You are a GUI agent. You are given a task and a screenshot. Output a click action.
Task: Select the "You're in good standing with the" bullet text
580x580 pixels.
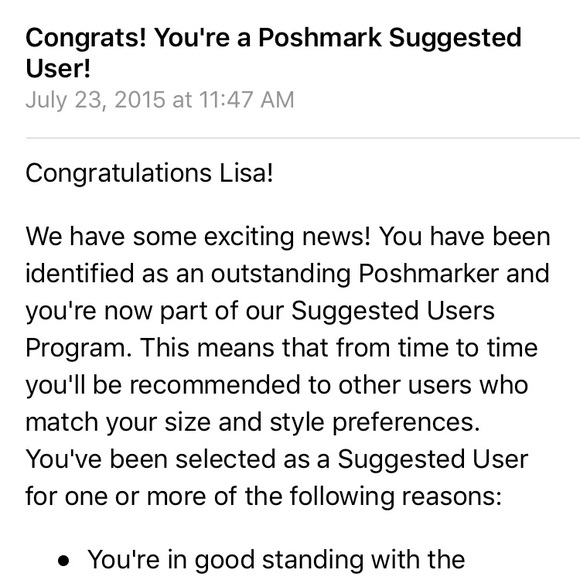point(276,560)
